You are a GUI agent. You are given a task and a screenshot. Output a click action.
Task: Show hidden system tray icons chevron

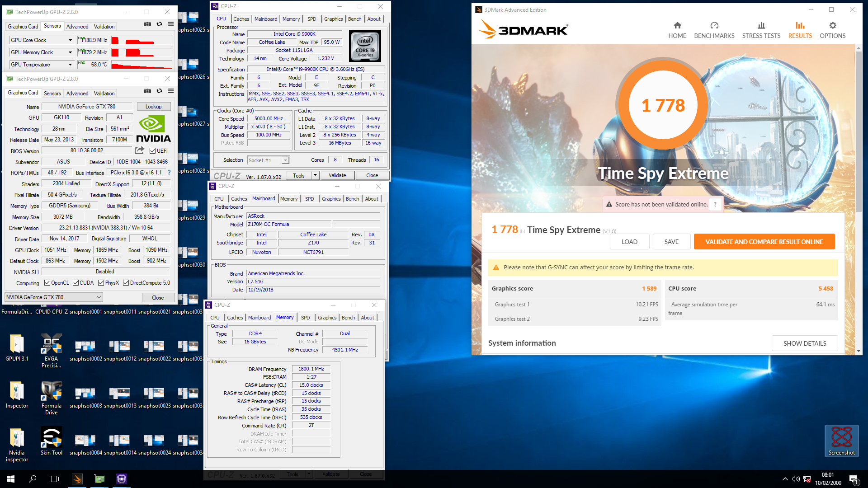(x=785, y=479)
